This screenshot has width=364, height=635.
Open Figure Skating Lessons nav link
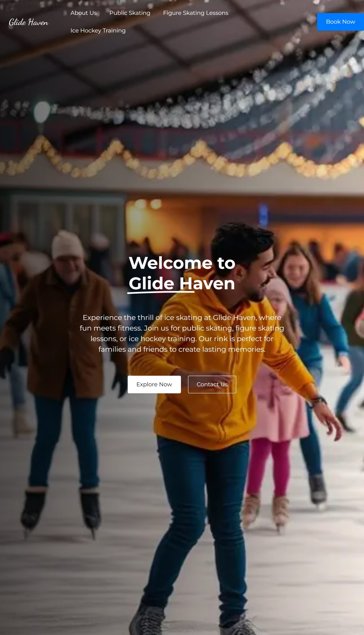(195, 13)
